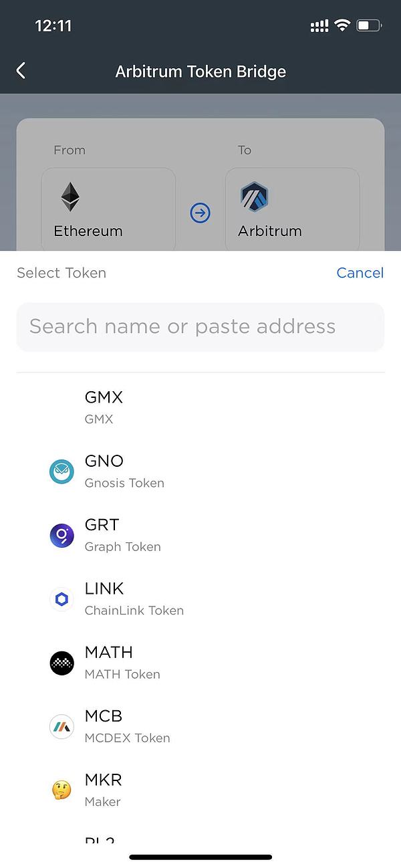Click the Maker thinking-face emoji icon
The image size is (401, 868).
(61, 790)
